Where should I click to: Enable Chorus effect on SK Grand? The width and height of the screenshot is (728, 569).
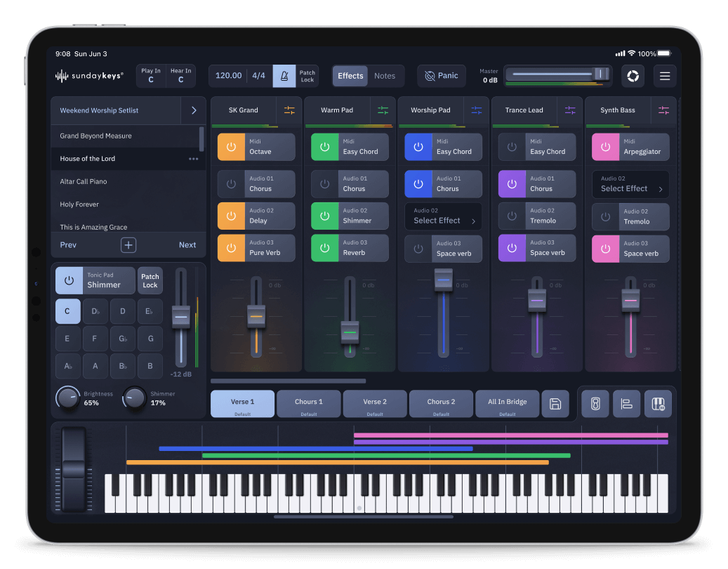coord(231,184)
